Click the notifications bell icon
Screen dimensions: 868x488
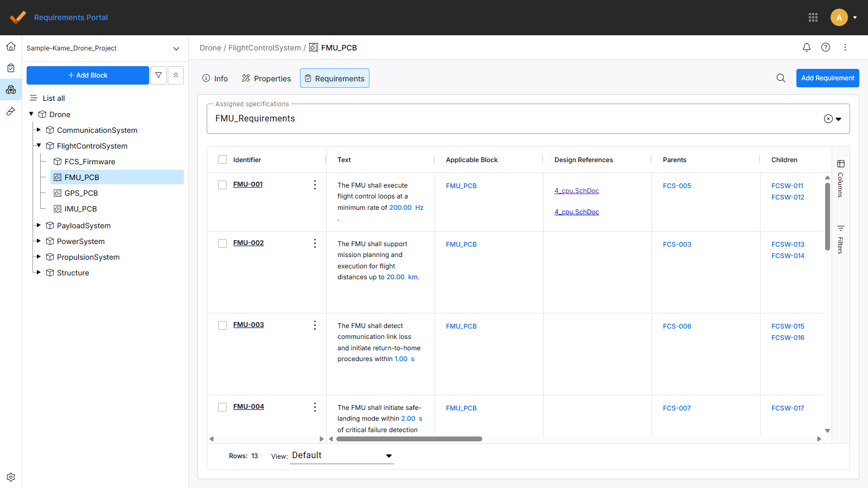tap(807, 47)
